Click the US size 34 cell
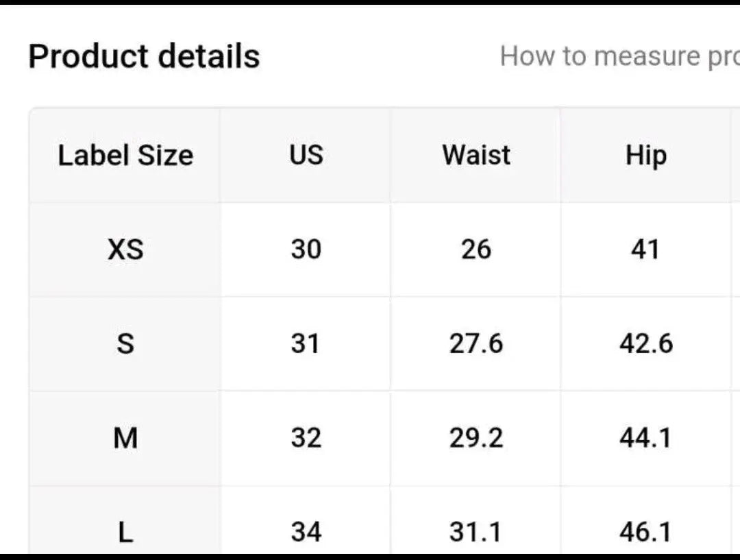Image resolution: width=740 pixels, height=560 pixels. tap(306, 532)
